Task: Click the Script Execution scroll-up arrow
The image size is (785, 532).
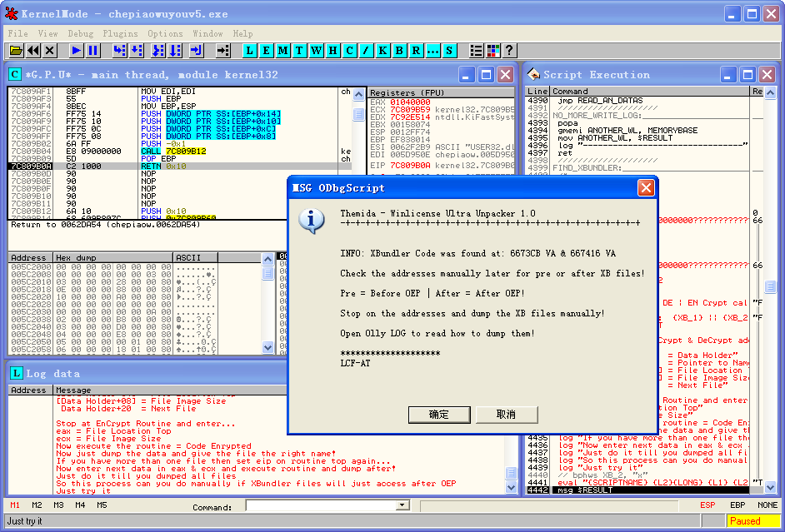Action: pyautogui.click(x=770, y=92)
